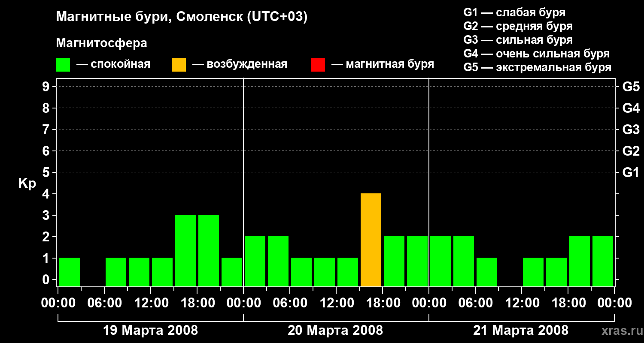Click the G2 label on the right axis
The width and height of the screenshot is (644, 343).
pos(631,151)
